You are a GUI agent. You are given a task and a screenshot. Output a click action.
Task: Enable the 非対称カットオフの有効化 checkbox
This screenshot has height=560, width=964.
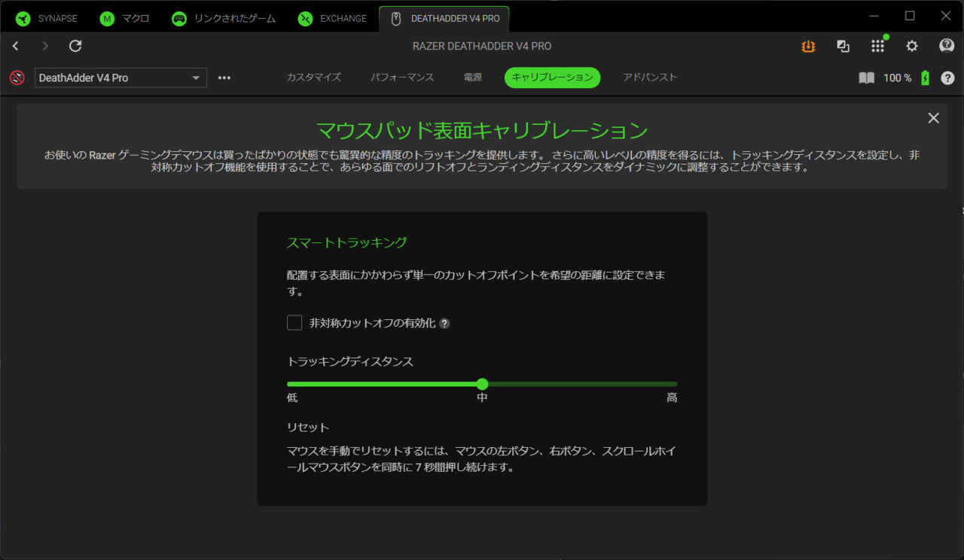coord(294,323)
